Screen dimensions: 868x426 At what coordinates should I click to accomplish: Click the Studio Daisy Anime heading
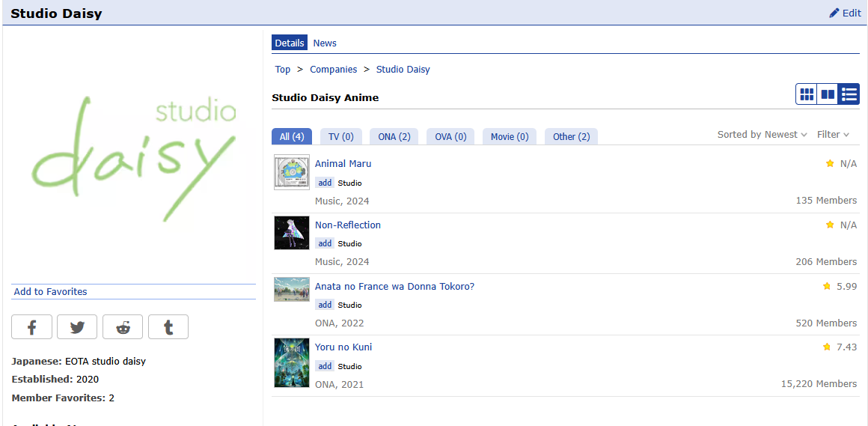pos(325,98)
